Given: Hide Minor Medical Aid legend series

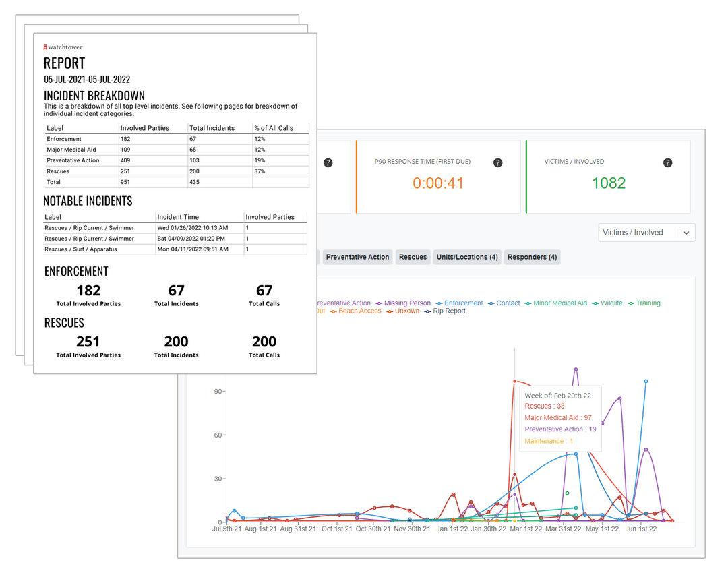Looking at the screenshot, I should tap(555, 303).
